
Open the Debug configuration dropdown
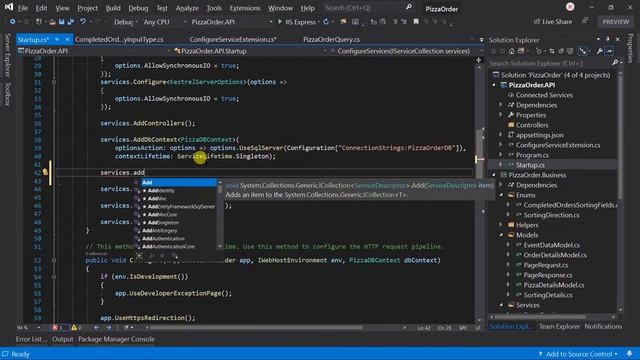point(125,22)
